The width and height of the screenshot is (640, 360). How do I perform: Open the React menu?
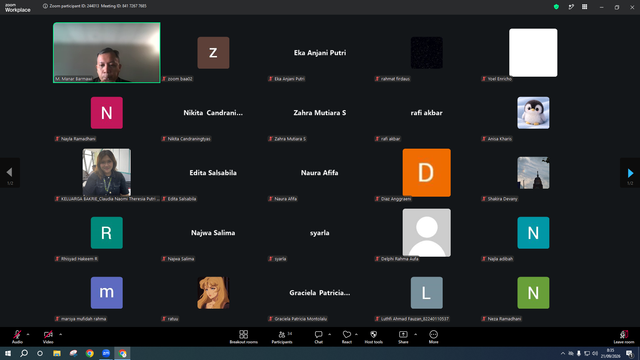347,337
